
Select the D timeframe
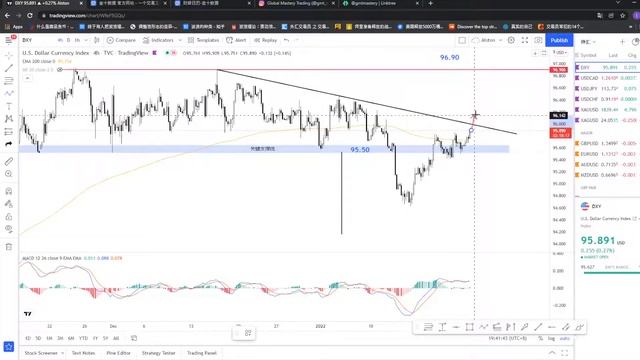pyautogui.click(x=69, y=40)
